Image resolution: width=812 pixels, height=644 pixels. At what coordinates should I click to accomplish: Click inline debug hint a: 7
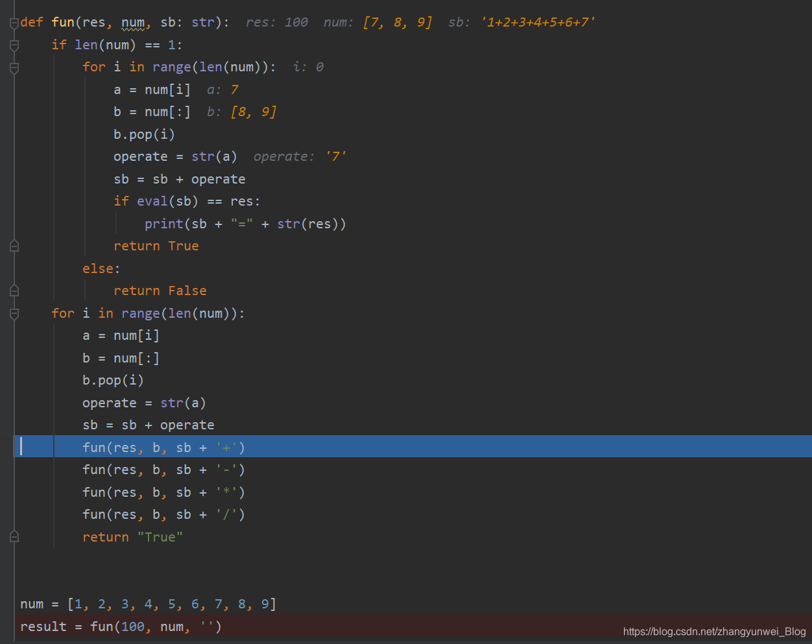[223, 89]
